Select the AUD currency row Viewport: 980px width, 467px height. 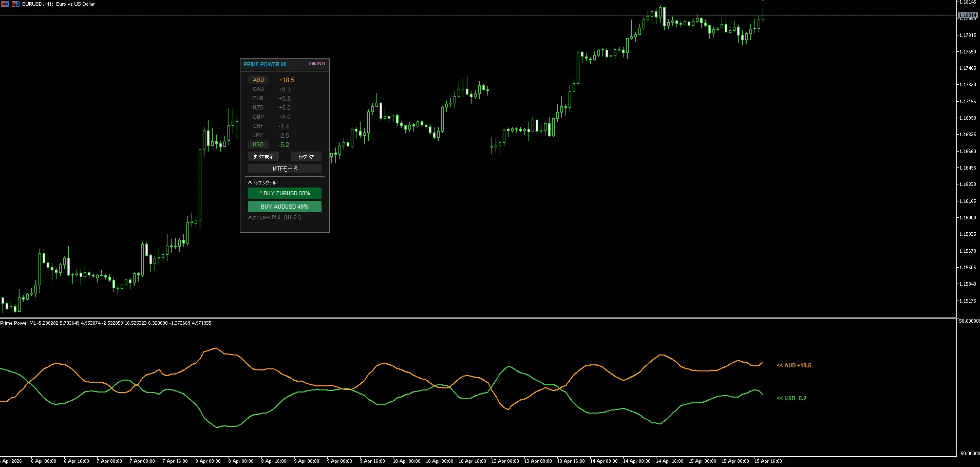[258, 80]
